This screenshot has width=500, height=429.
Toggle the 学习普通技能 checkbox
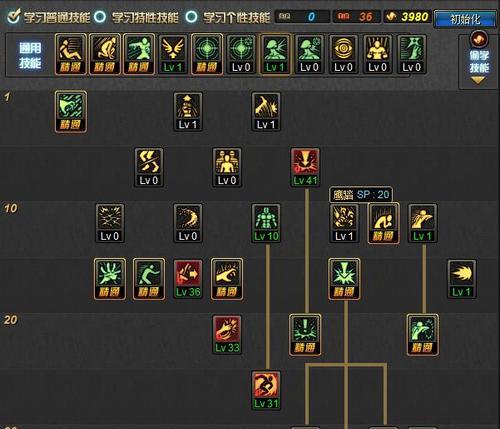14,17
